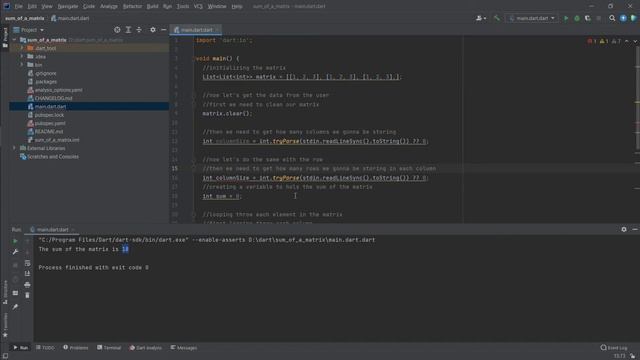Screen dimensions: 640x360
Task: Pin the Run tab with the pin icon
Action: pos(15,307)
